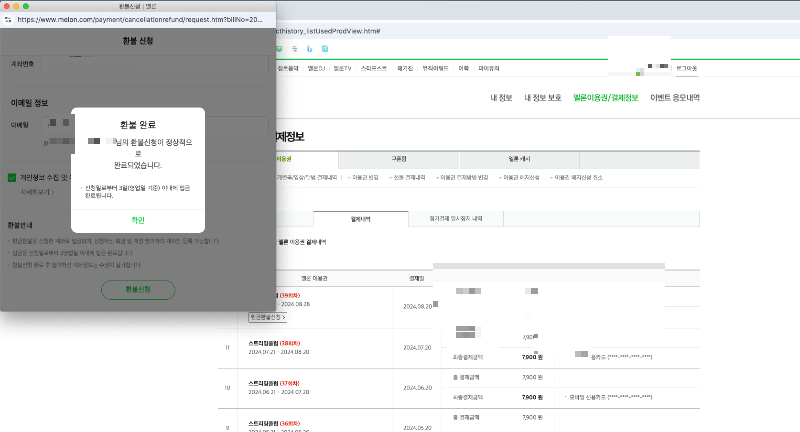Open 스타포스트 in the Melon navigation
Image resolution: width=800 pixels, height=432 pixels.
[373, 68]
